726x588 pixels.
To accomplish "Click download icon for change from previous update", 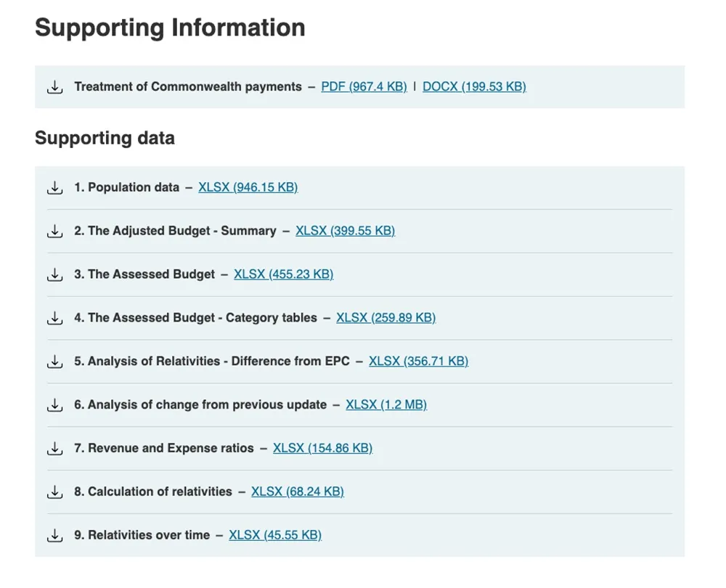I will (54, 405).
